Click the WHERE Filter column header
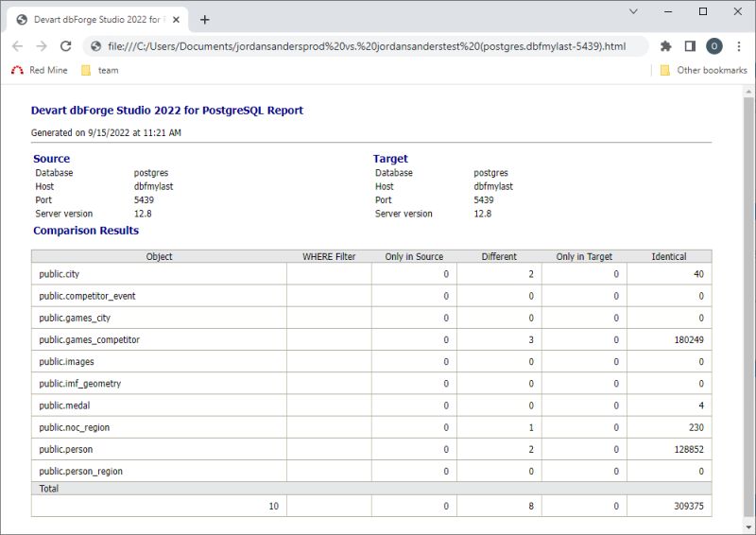Image resolution: width=756 pixels, height=535 pixels. [x=329, y=257]
